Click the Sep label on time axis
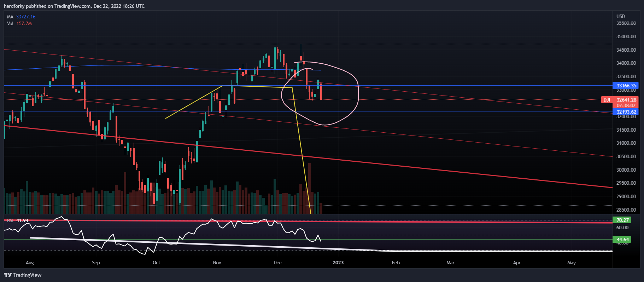Viewport: 644px width, 282px height. click(96, 263)
